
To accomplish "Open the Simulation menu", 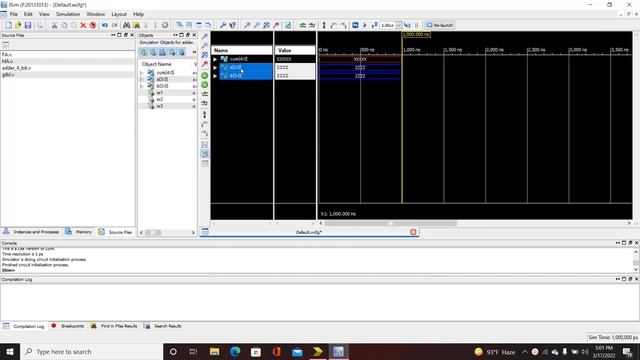I will 68,14.
